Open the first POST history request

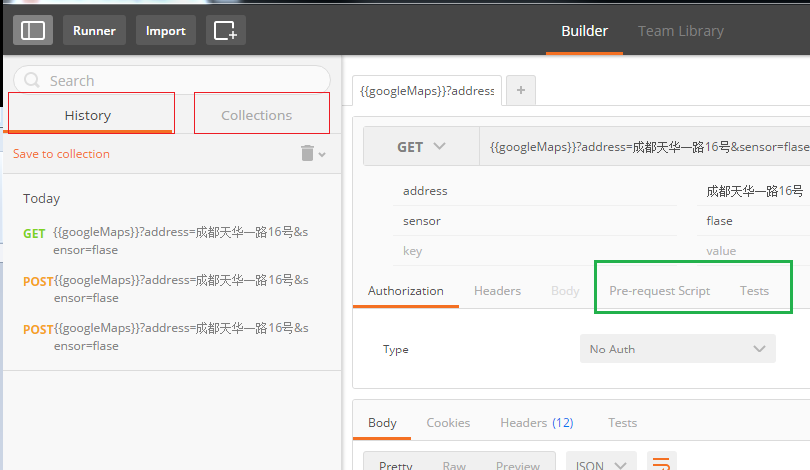(166, 289)
